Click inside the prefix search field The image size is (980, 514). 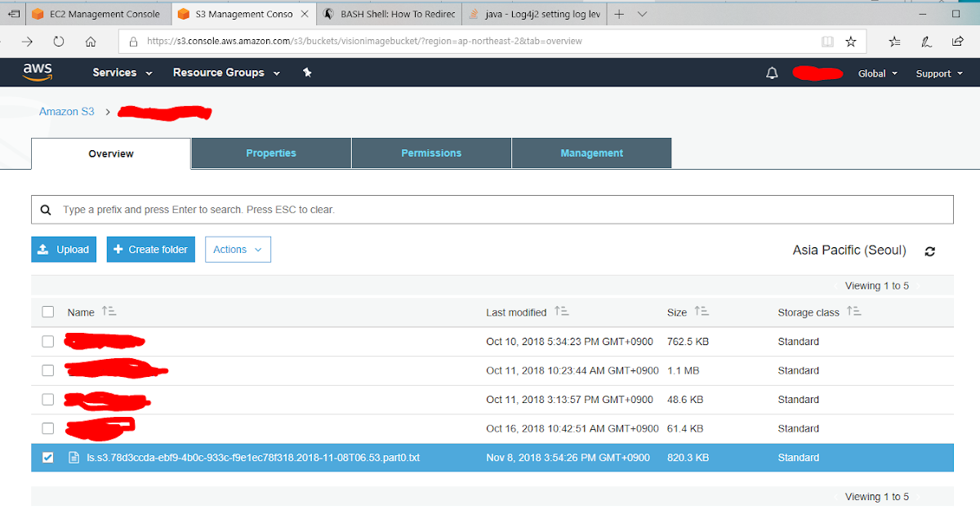pos(327,210)
